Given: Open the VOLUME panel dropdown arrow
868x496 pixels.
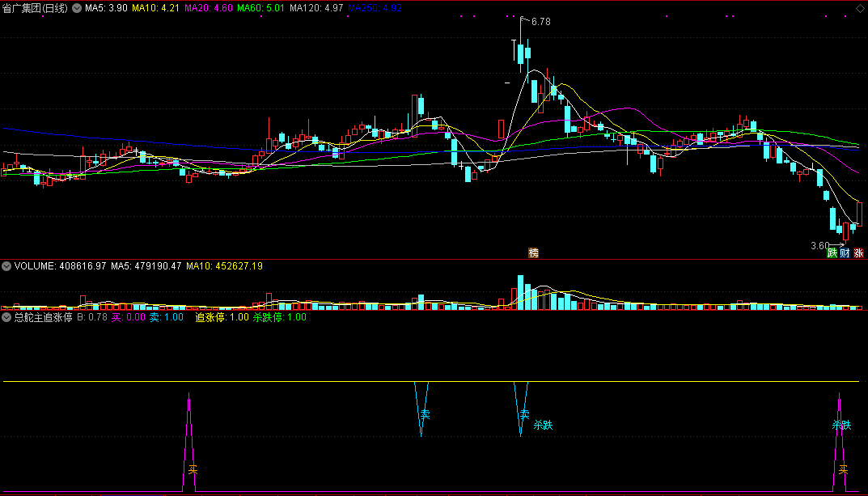Looking at the screenshot, I should click(6, 265).
